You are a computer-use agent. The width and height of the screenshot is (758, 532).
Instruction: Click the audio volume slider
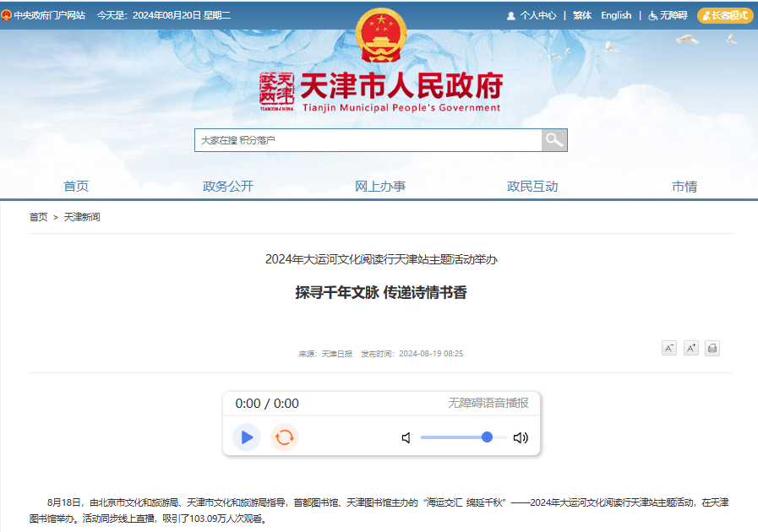(463, 437)
